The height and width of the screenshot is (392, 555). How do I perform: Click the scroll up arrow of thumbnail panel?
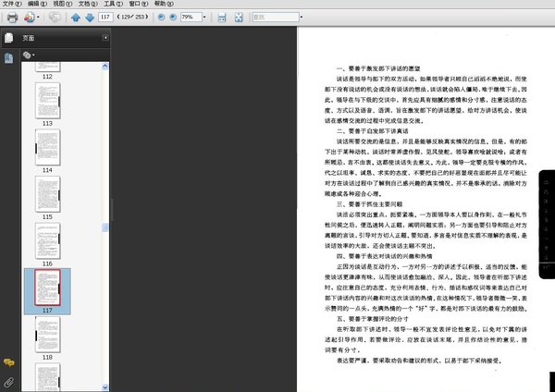105,67
